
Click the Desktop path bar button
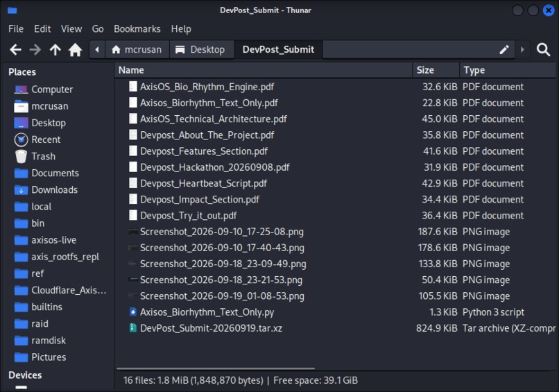[x=200, y=49]
